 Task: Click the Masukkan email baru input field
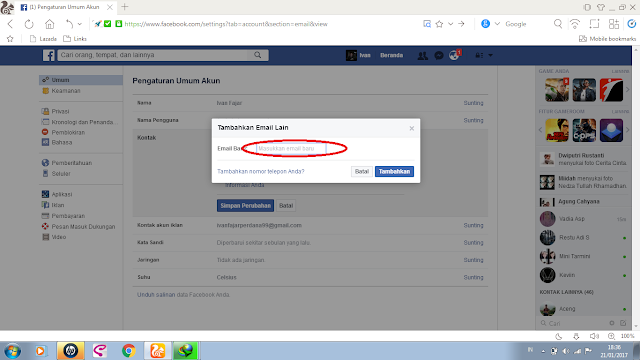[291, 149]
